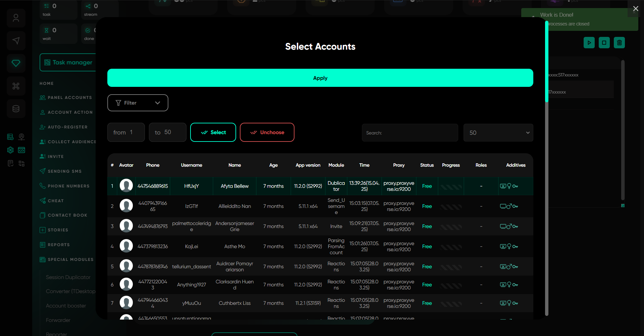644x336 pixels.
Task: Go to Account Action in sidebar menu
Action: (70, 112)
